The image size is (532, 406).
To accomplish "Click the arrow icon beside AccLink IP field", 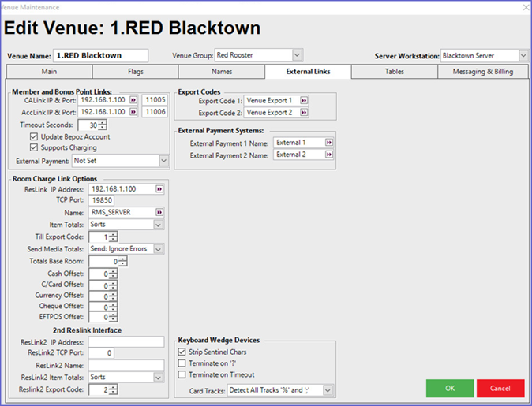I will [133, 112].
